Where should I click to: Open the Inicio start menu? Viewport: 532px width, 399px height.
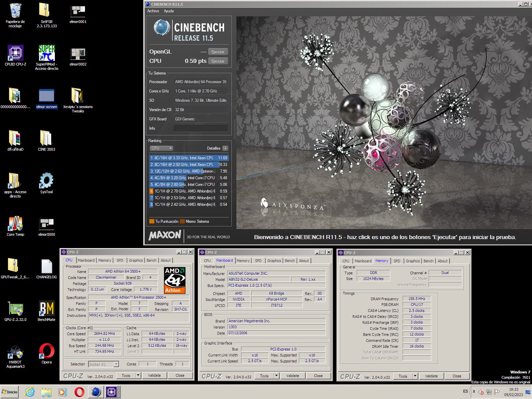pyautogui.click(x=10, y=392)
